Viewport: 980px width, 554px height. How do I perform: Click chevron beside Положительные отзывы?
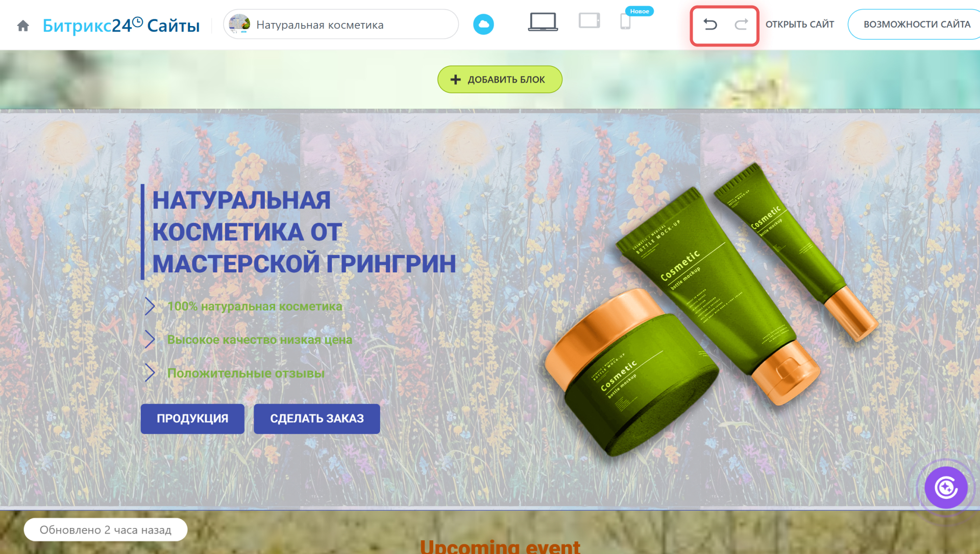coord(150,372)
